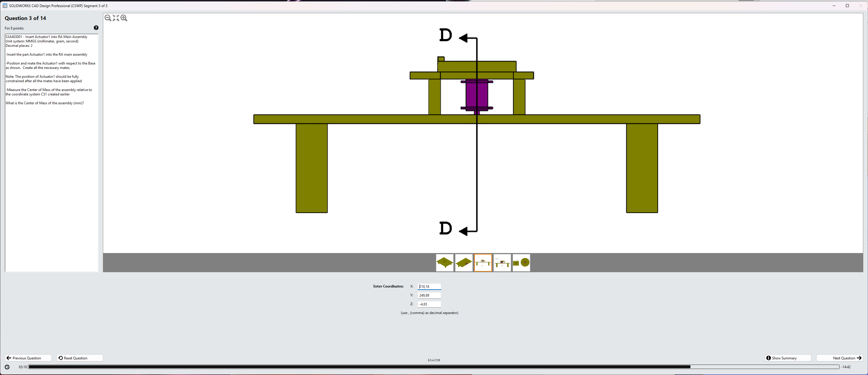Select the first isometric assembly thumbnail
Screen dimensions: 868x375
click(x=444, y=262)
